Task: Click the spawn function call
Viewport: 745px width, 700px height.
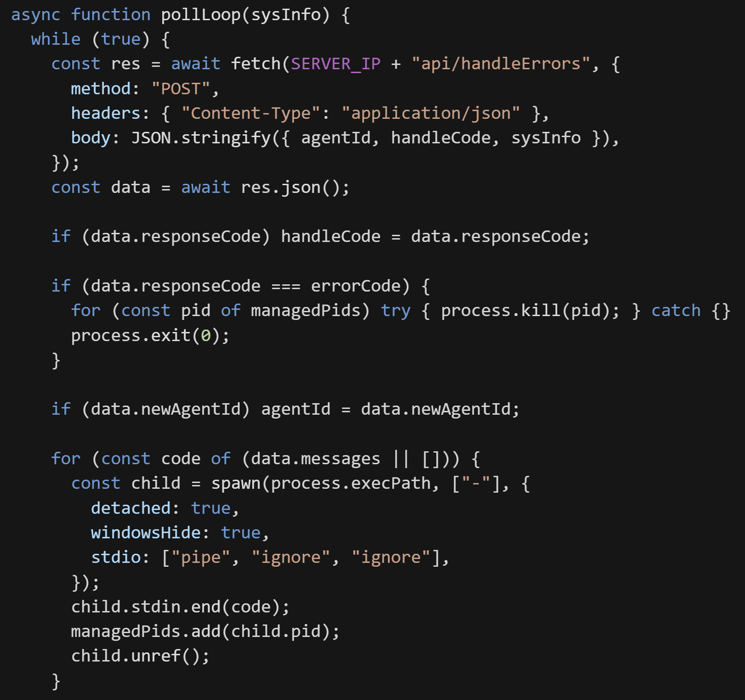Action: 236,483
